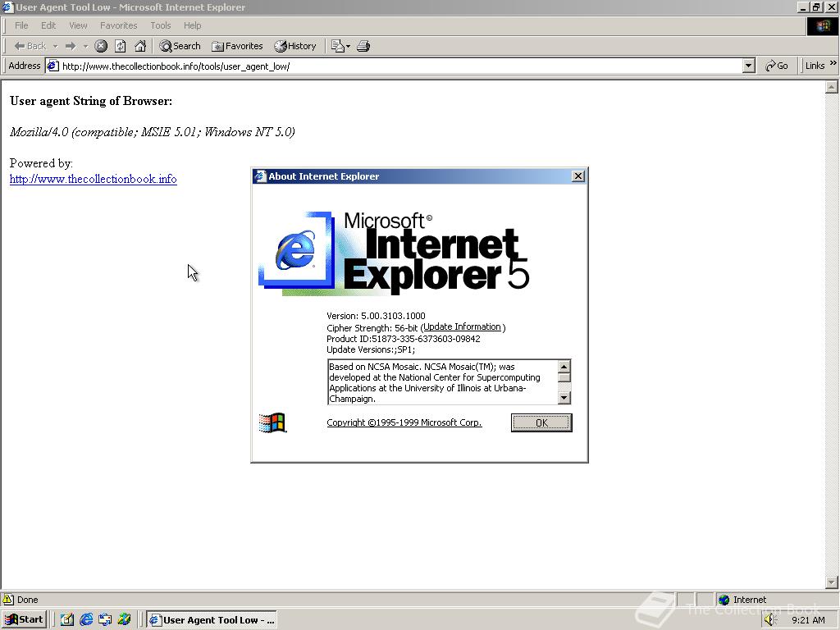Open the Forward history dropdown arrow
This screenshot has width=840, height=630.
coord(85,46)
